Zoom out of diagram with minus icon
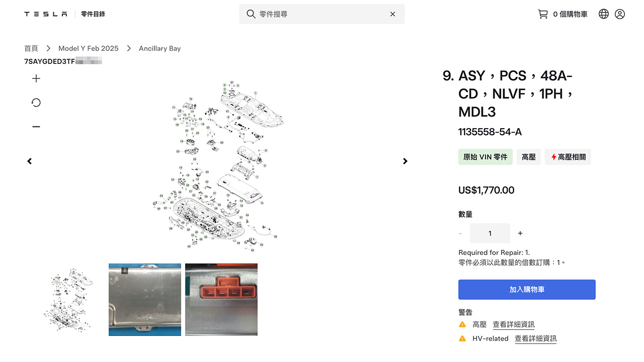Viewport: 644px width, 362px height. pos(36,127)
